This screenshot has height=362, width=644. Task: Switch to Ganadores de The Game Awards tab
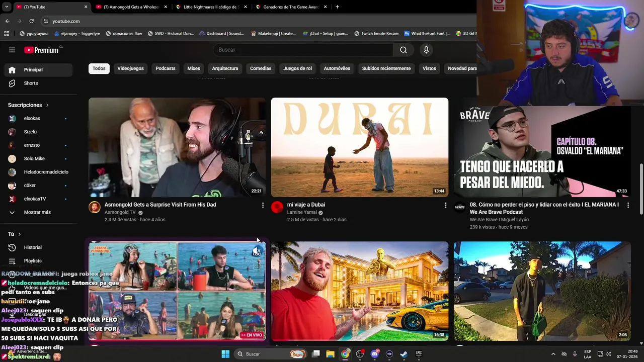pos(291,7)
